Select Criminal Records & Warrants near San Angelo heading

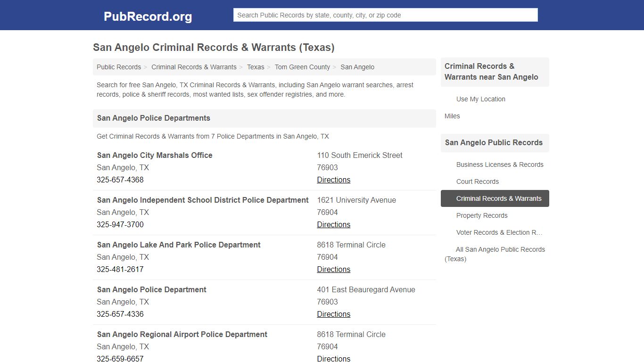point(491,72)
